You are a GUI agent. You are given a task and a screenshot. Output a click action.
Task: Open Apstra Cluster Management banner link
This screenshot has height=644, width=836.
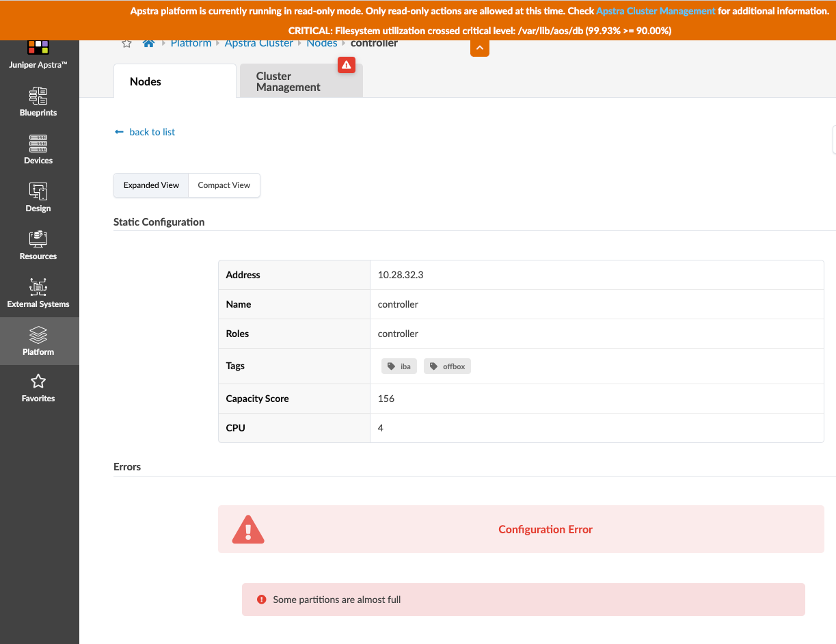point(656,12)
